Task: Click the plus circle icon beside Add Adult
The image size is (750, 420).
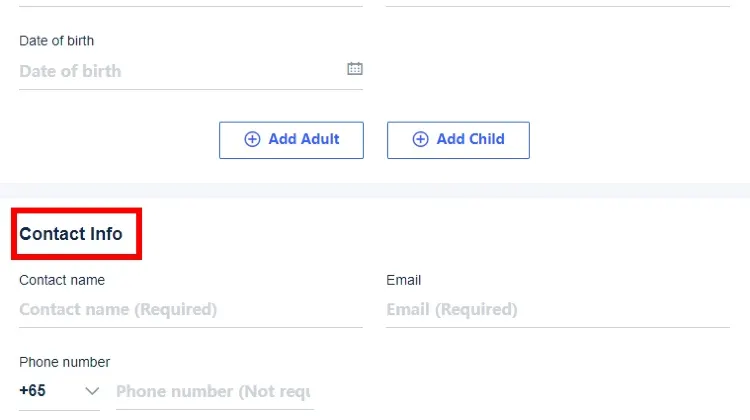Action: click(252, 139)
